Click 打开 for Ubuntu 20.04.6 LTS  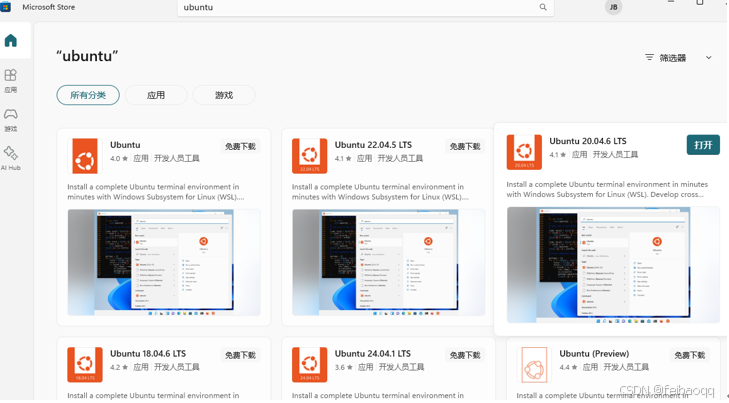click(703, 145)
